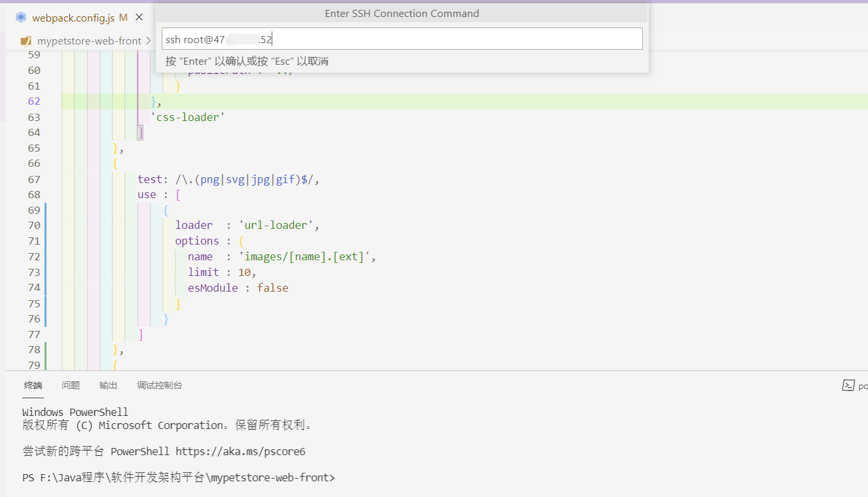Select the webpack.config.js tab
This screenshot has height=497, width=868.
coord(73,18)
